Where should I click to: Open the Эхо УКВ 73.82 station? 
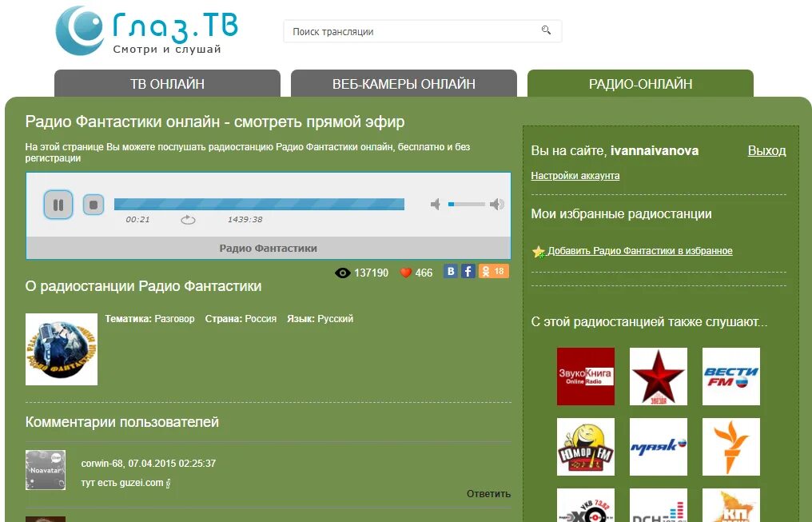[586, 505]
